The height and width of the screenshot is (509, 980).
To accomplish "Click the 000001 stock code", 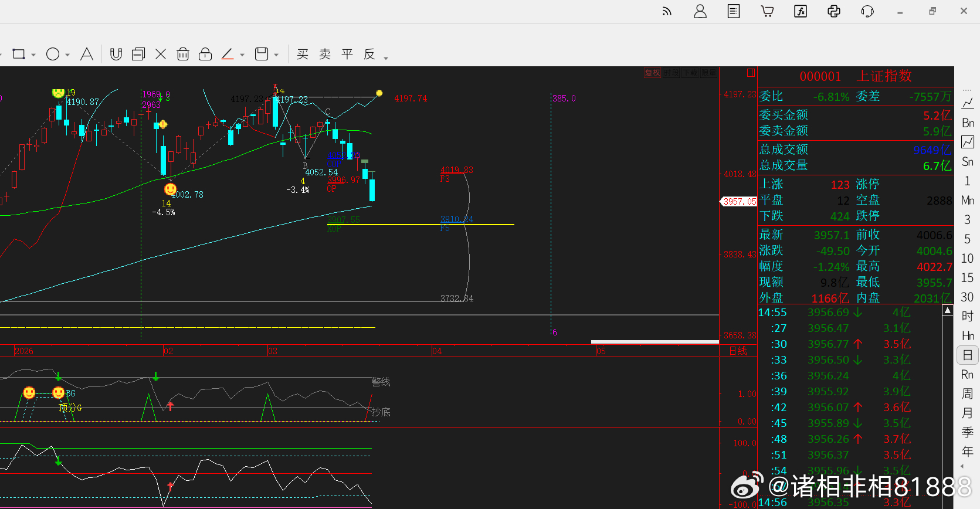I will (x=820, y=76).
